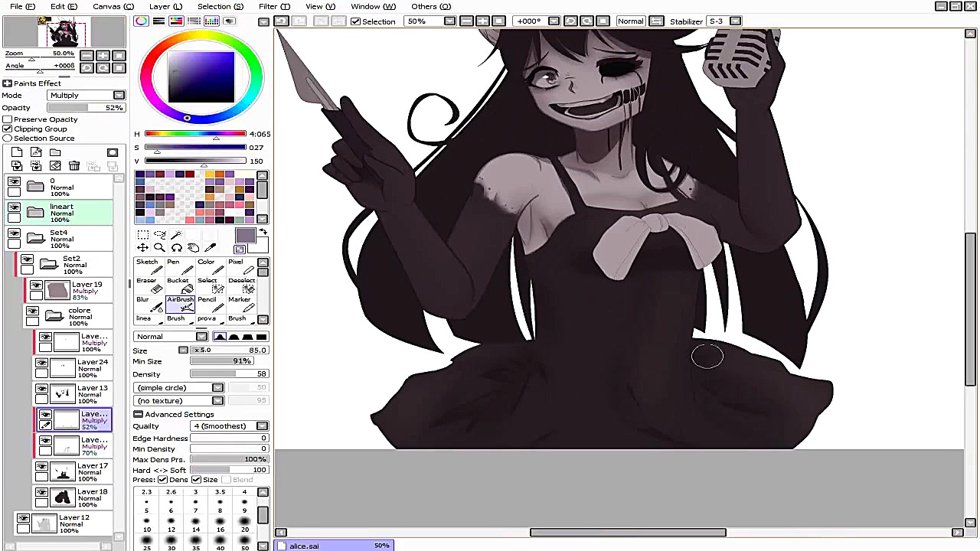This screenshot has height=551, width=980.
Task: Open the Layer menu
Action: (165, 6)
